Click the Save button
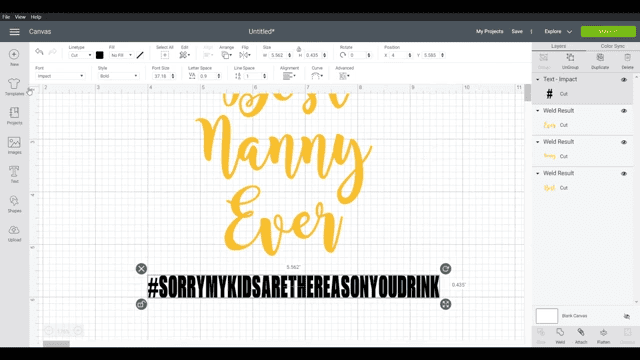The image size is (640, 360). [517, 31]
